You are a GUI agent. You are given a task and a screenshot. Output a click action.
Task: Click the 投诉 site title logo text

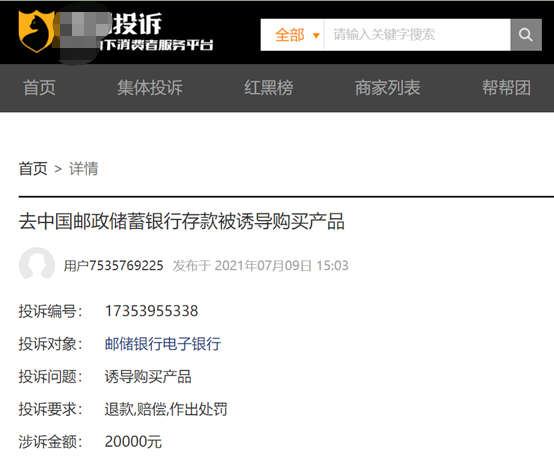[137, 24]
